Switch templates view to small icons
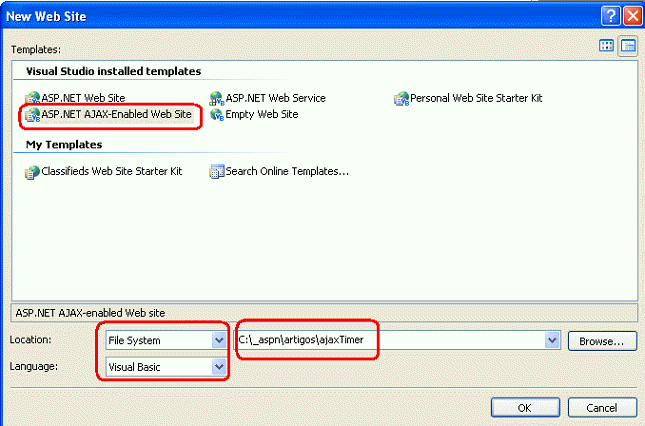Viewport: 645px width, 426px height. pos(628,46)
